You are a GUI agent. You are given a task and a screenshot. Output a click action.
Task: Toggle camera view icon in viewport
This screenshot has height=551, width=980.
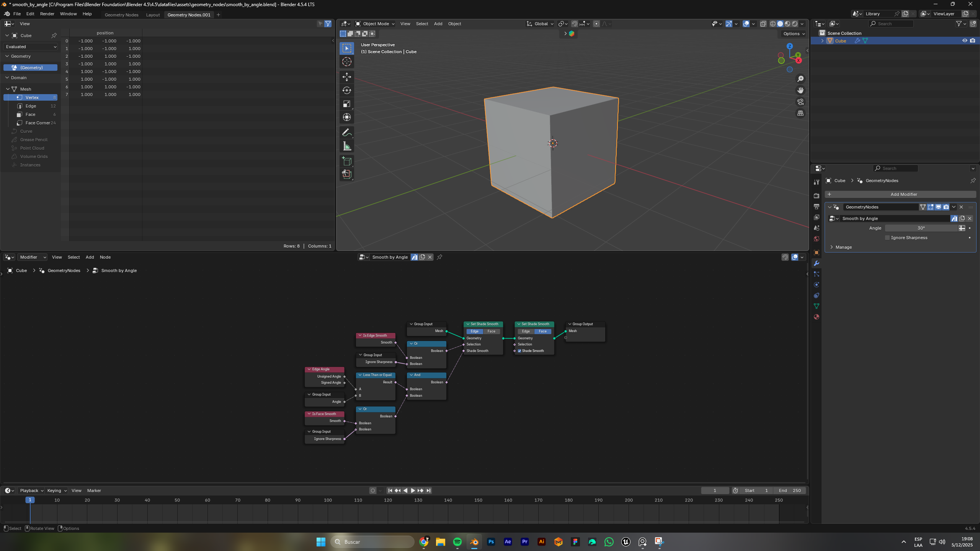coord(800,102)
